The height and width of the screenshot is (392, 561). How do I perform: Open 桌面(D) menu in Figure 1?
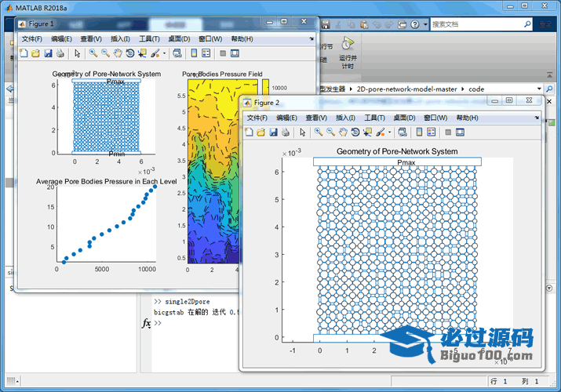[179, 39]
